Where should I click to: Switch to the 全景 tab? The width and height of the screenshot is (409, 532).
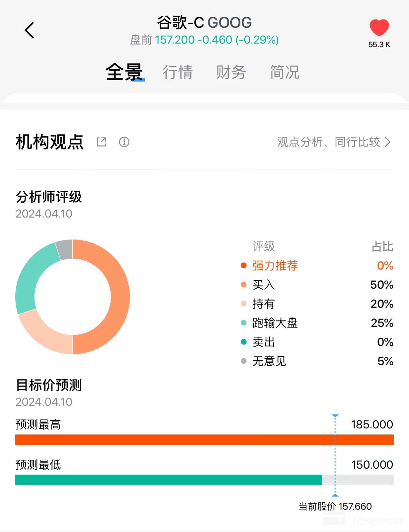[x=124, y=72]
